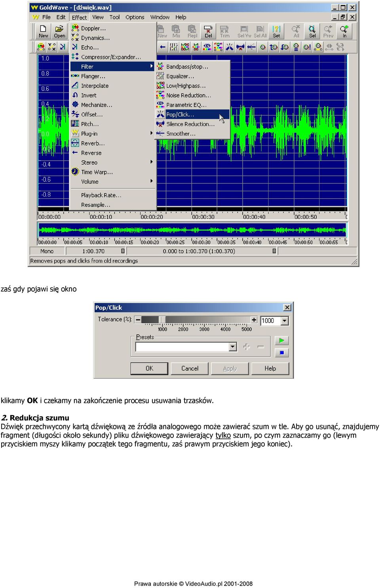Choose Silence Reduction... from submenu
This screenshot has width=380, height=588.
tap(193, 124)
